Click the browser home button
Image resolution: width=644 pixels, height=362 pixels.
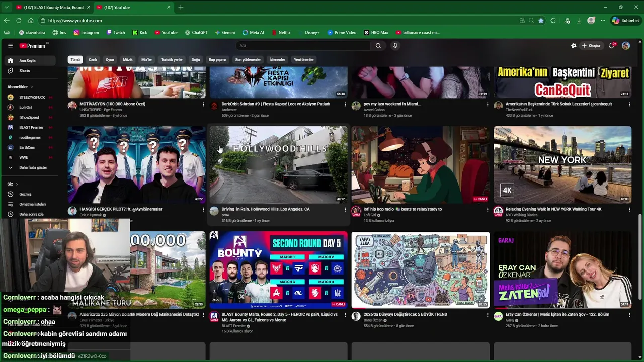31,21
